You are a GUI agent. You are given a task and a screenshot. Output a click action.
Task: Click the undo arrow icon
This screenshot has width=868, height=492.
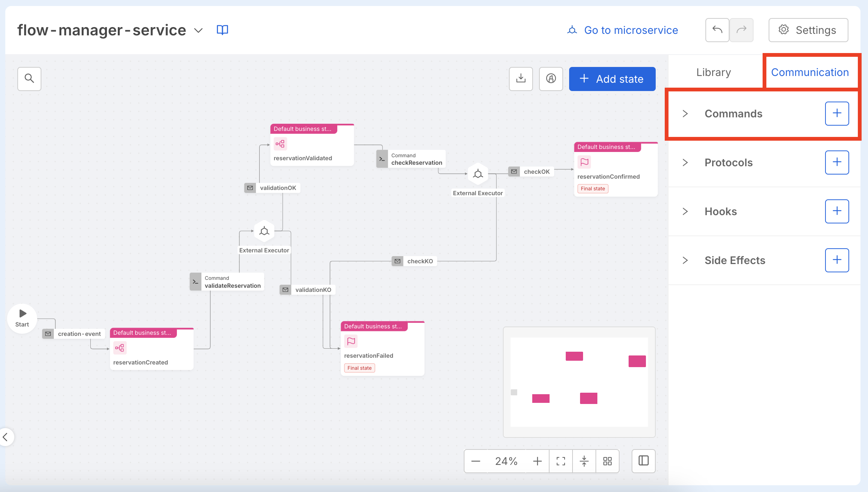717,30
